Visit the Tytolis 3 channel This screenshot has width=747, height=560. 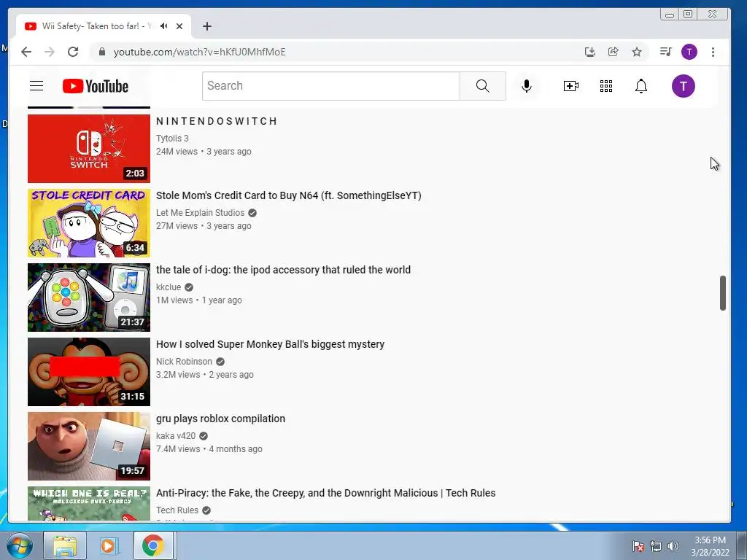172,138
